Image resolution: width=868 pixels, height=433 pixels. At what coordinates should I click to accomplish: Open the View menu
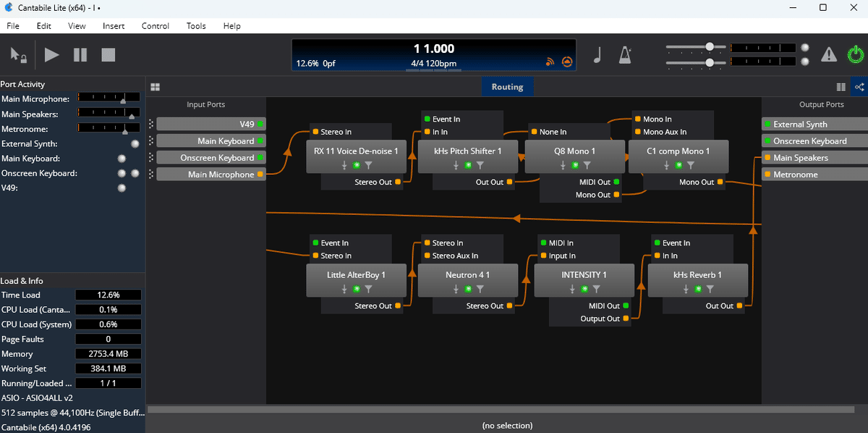click(77, 26)
